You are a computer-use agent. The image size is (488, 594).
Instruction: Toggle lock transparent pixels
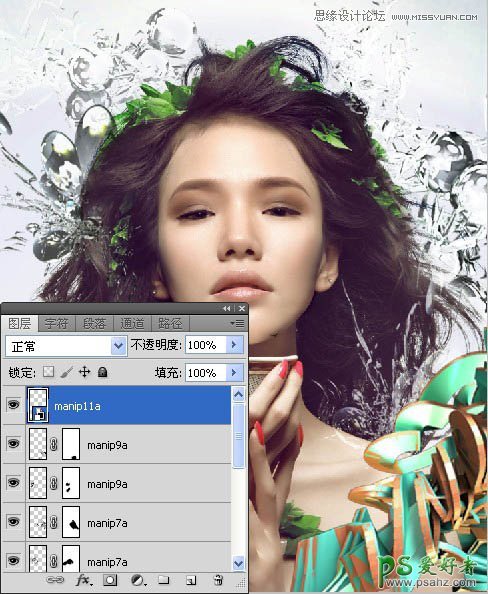point(48,372)
